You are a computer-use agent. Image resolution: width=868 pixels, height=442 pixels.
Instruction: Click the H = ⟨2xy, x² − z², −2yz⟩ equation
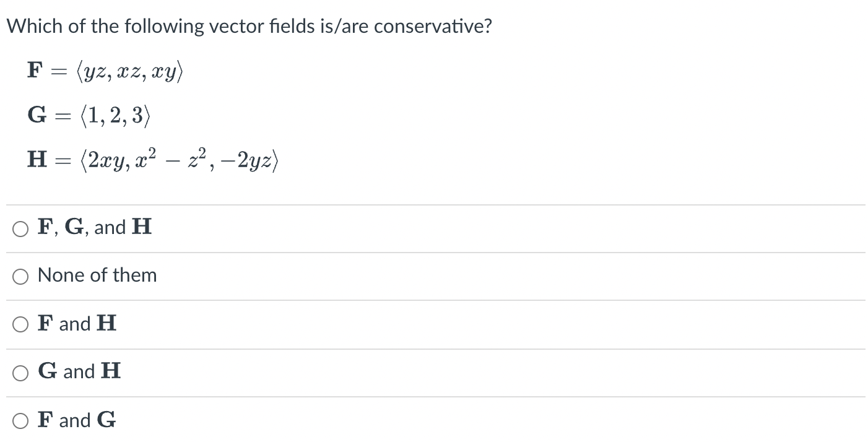[154, 160]
